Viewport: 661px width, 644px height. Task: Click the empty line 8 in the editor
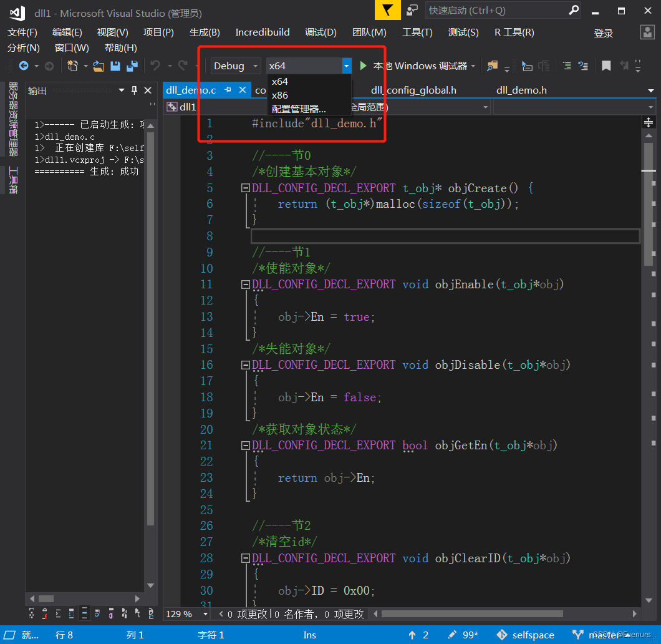coord(446,236)
